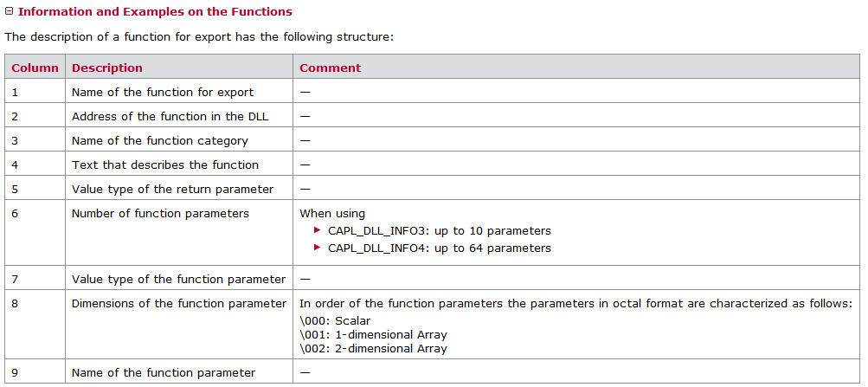
Task: Select the Description table header
Action: click(107, 68)
